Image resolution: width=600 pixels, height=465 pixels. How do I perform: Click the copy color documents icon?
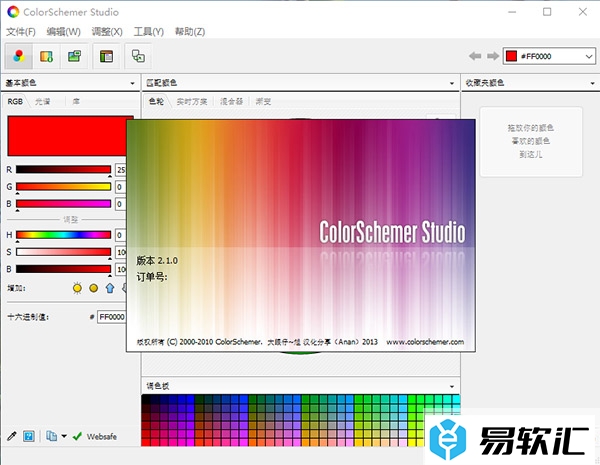(51, 436)
